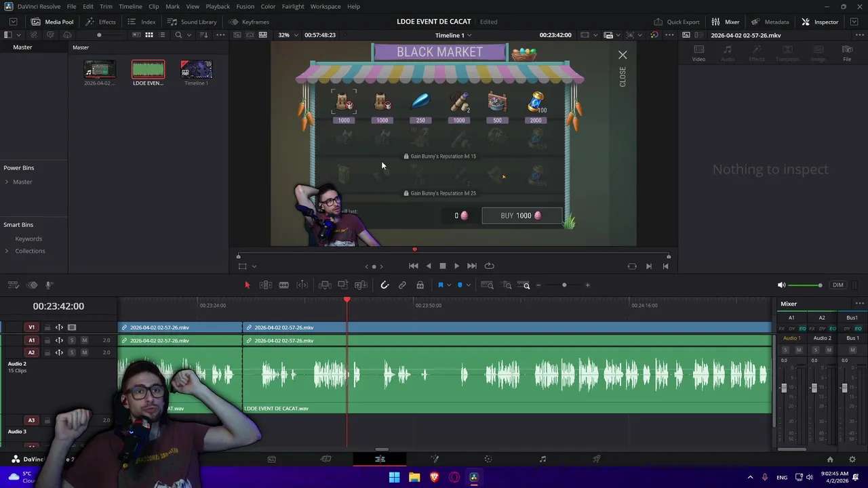868x488 pixels.
Task: Toggle the Media Pool panel
Action: click(x=52, y=22)
